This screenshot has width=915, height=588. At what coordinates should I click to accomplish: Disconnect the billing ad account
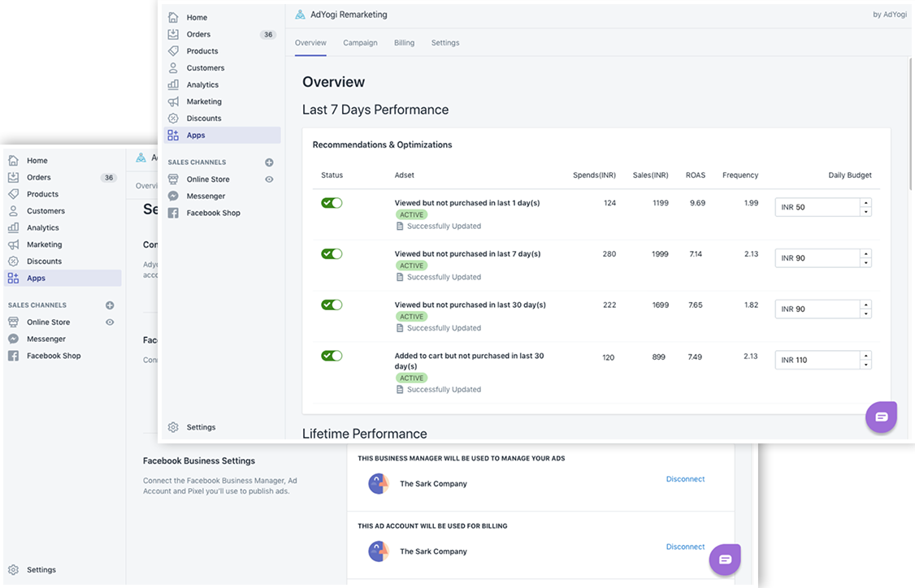pyautogui.click(x=685, y=547)
